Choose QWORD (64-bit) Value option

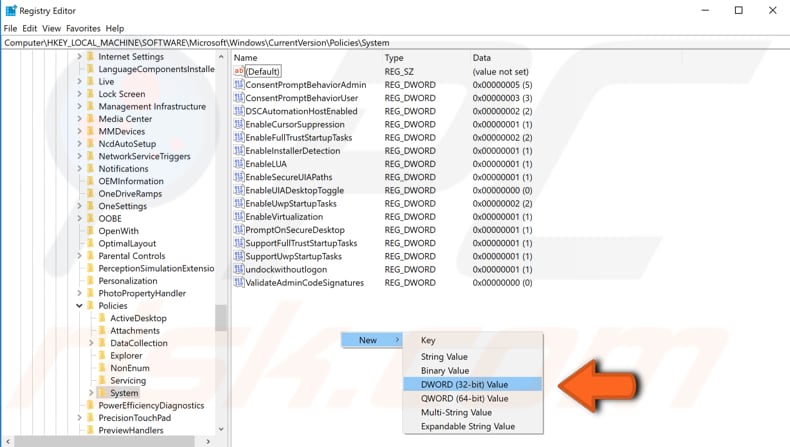[x=473, y=398]
